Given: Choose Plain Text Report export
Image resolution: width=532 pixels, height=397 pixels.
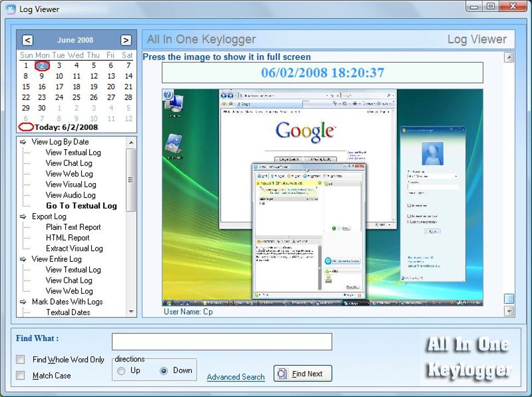Looking at the screenshot, I should (74, 227).
